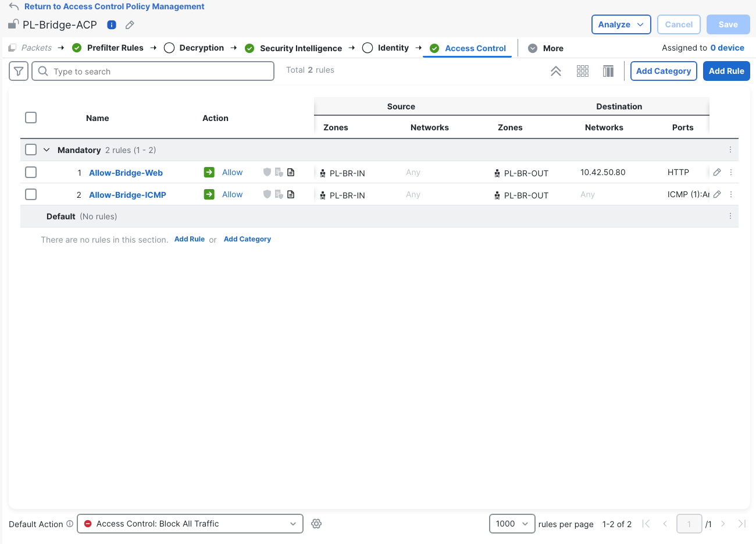The height and width of the screenshot is (544, 756).
Task: Edit the Allow-Bridge-ICMP rule pencil icon
Action: point(717,194)
